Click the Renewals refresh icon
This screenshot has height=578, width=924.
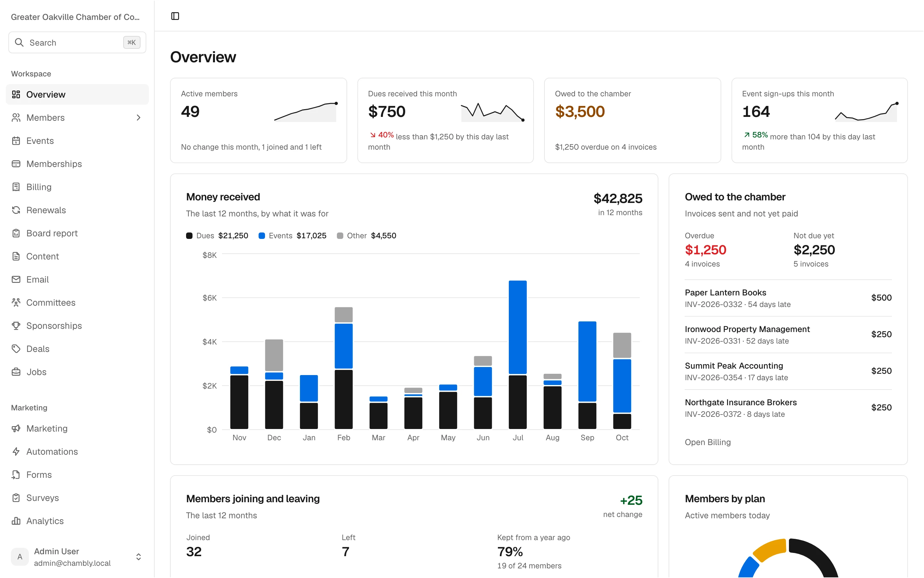(x=16, y=210)
